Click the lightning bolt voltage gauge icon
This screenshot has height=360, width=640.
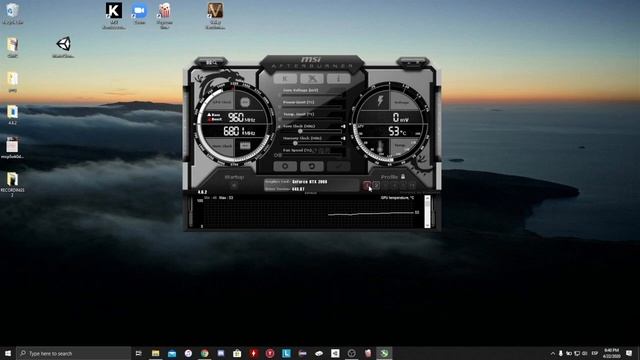click(x=380, y=101)
